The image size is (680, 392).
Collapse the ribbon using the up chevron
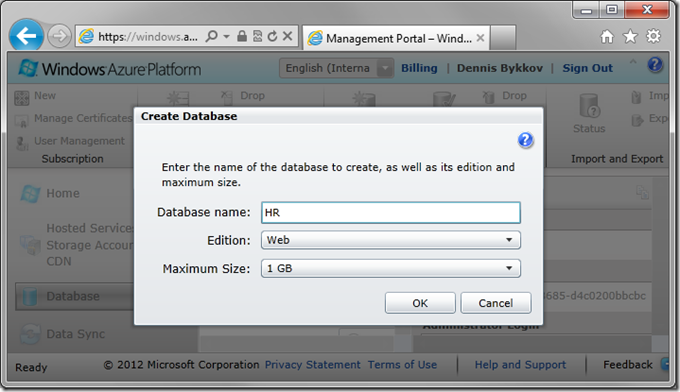633,62
